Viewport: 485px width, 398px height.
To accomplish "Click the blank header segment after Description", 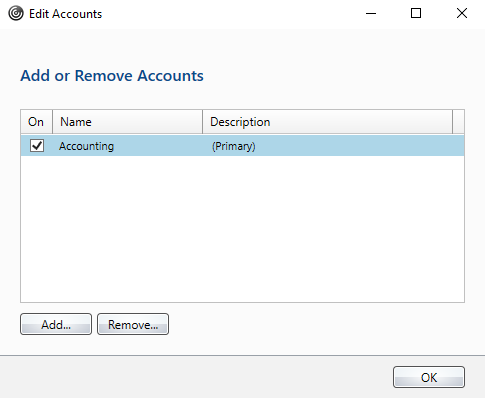I will pos(458,122).
